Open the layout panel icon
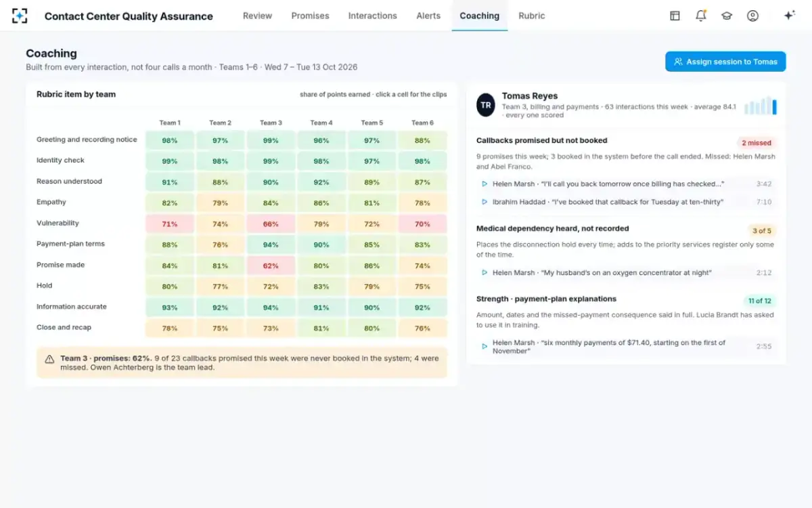This screenshot has width=812, height=508. pos(675,16)
